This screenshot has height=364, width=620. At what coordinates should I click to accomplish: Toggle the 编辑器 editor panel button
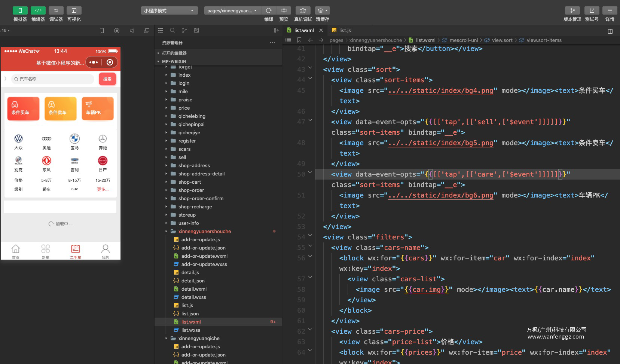38,10
